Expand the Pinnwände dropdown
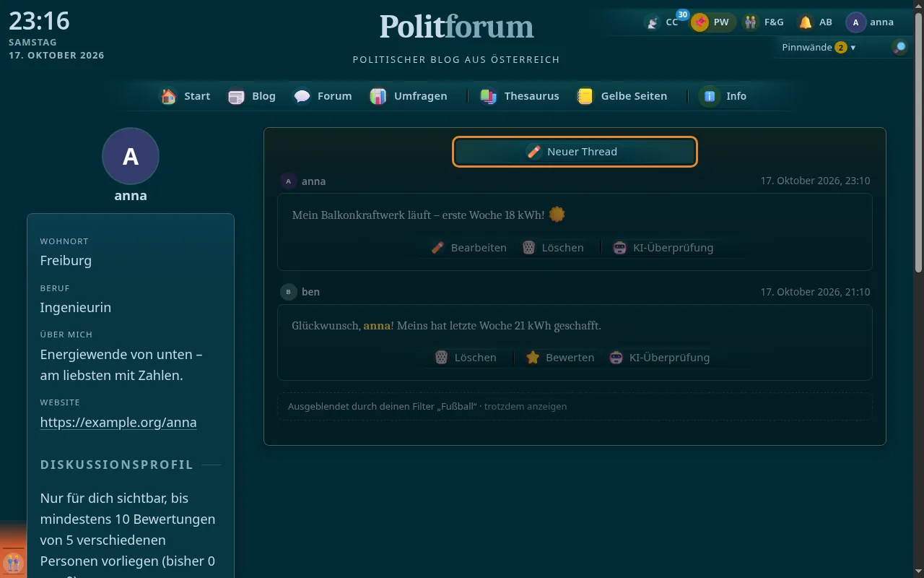This screenshot has width=924, height=578. (x=819, y=48)
